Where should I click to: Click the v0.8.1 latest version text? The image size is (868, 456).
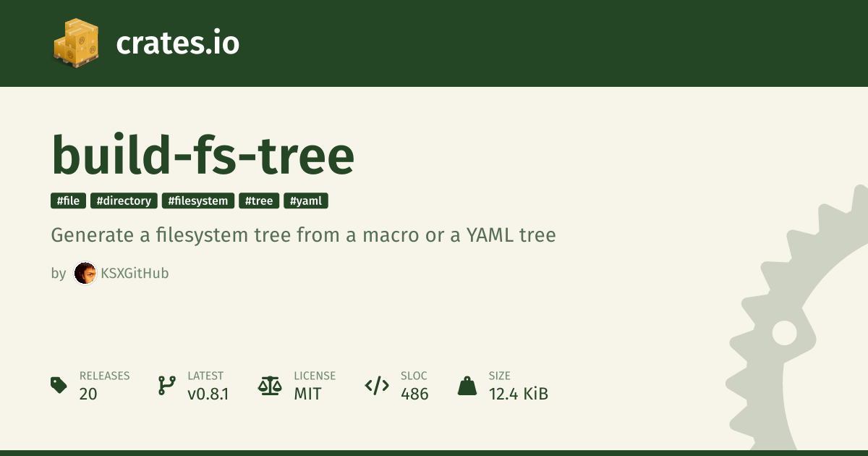click(x=208, y=394)
